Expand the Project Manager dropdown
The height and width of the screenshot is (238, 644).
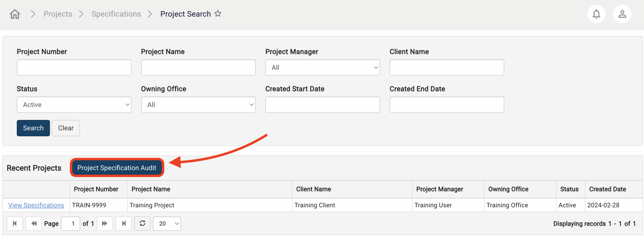[x=322, y=67]
